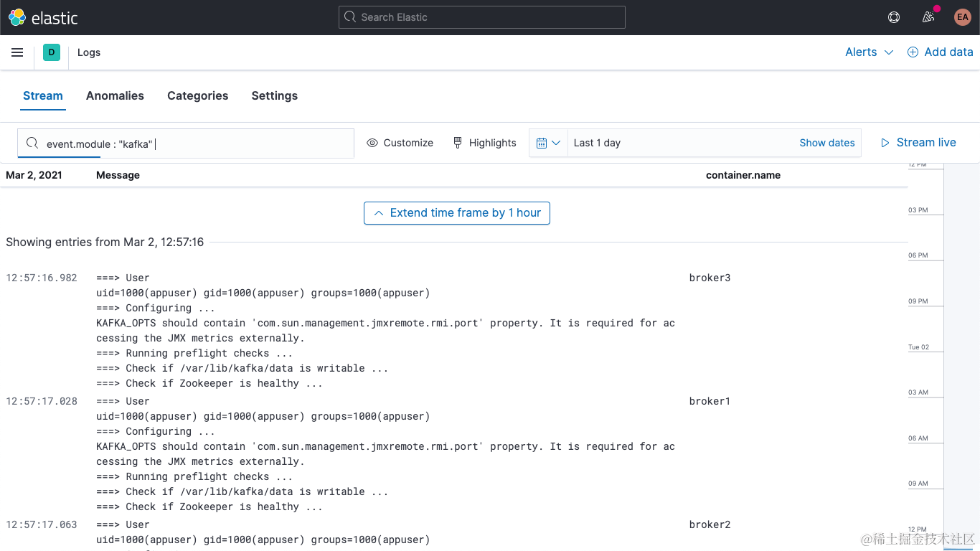Click the 12:57:17.028 timestamp
Viewport: 980px width, 551px height.
click(x=42, y=401)
